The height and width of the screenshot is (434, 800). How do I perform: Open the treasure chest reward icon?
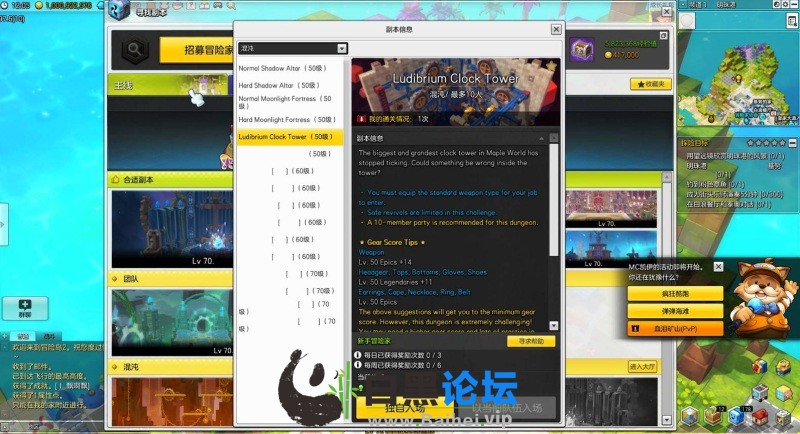pos(582,50)
